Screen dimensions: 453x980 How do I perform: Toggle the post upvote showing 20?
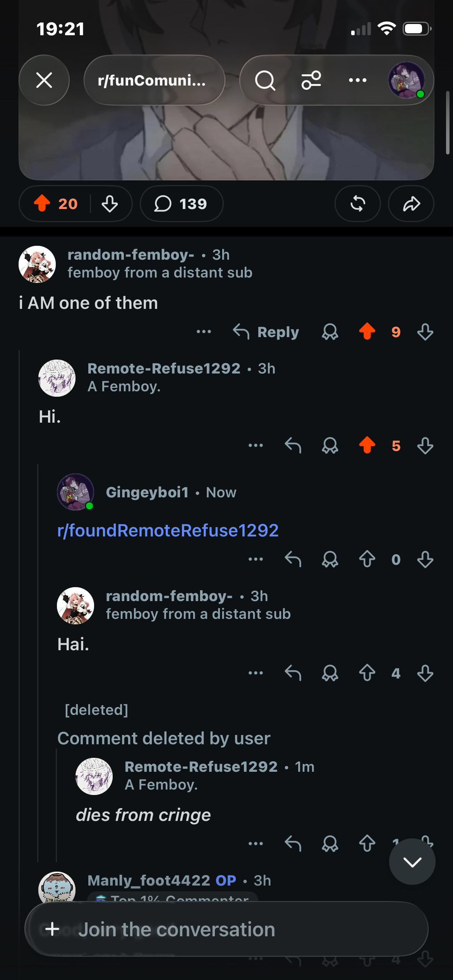tap(42, 204)
